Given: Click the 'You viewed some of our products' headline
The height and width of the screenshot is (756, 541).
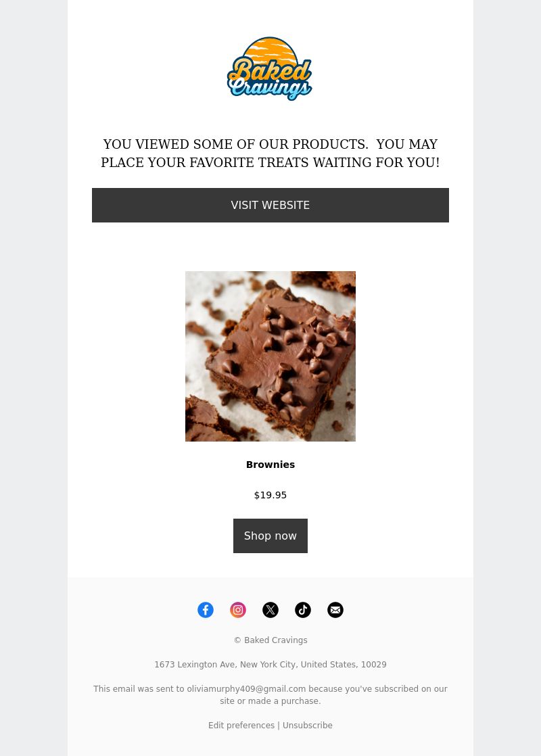Looking at the screenshot, I should point(270,153).
